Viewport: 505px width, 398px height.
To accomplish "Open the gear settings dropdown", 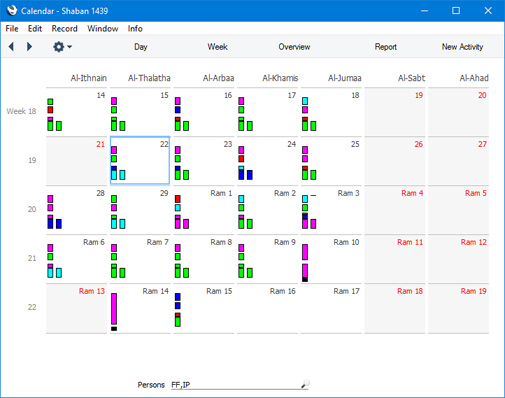I will point(62,47).
